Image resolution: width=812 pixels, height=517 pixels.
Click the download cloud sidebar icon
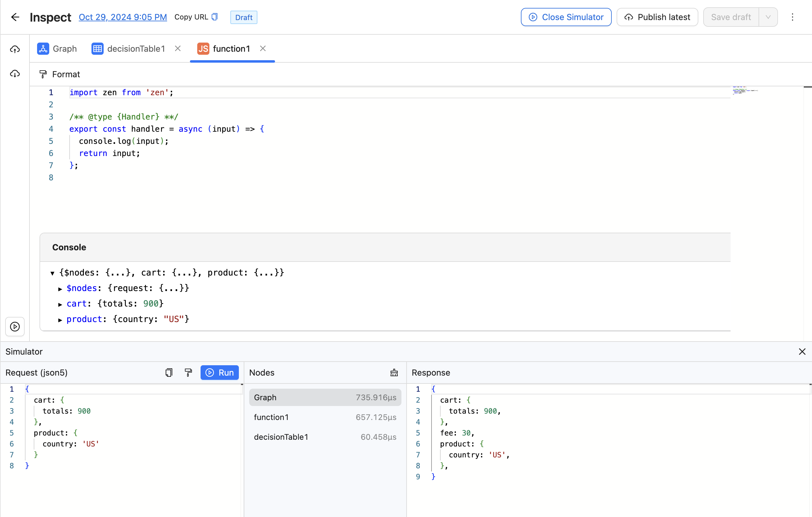pyautogui.click(x=15, y=74)
